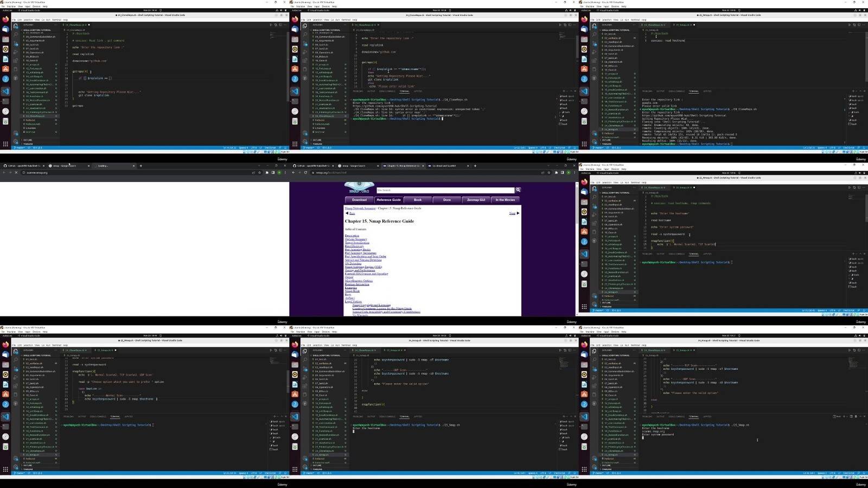Click Show Applications grid in the no-terminal VS Code frame
The height and width of the screenshot is (488, 868).
click(5, 144)
